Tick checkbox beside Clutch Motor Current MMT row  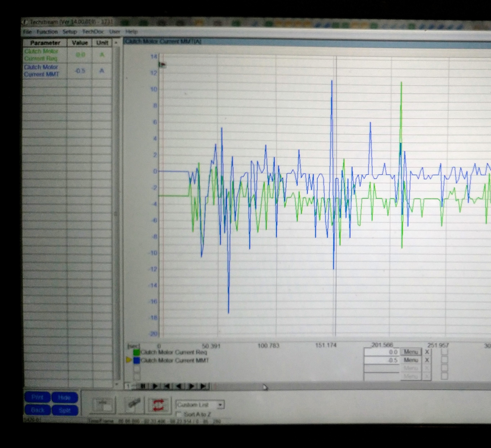tap(445, 360)
